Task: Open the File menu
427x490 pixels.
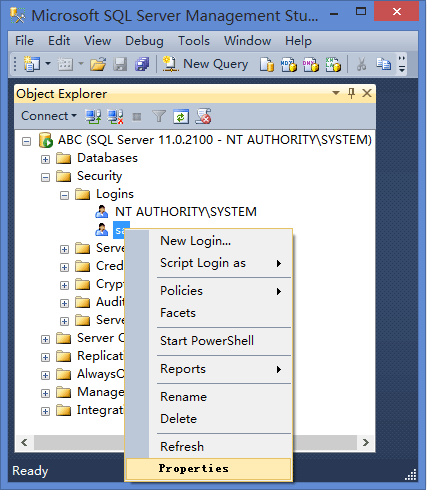Action: [24, 41]
